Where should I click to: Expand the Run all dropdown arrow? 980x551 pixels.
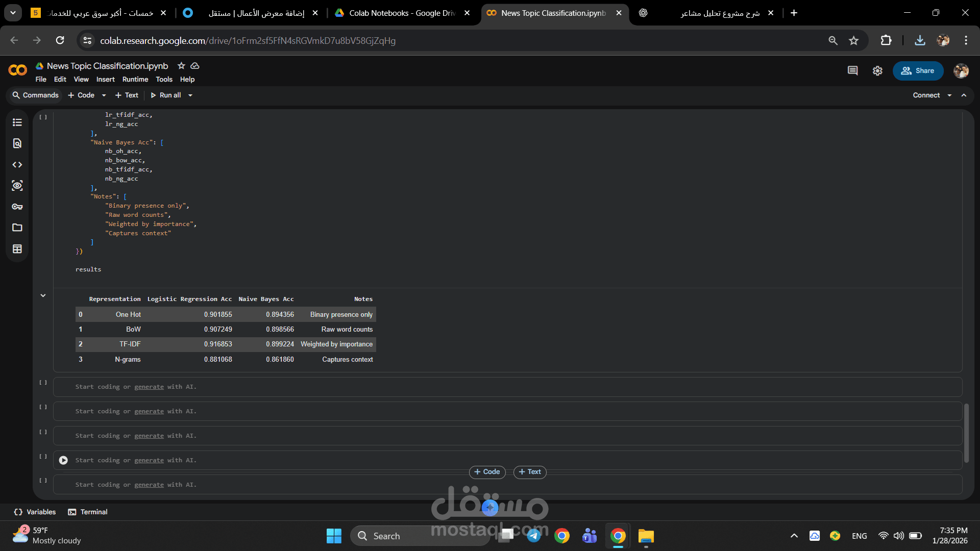[x=190, y=95]
